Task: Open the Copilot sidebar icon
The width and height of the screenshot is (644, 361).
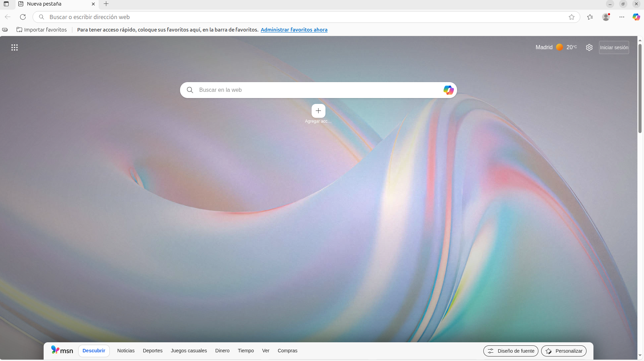Action: click(636, 17)
